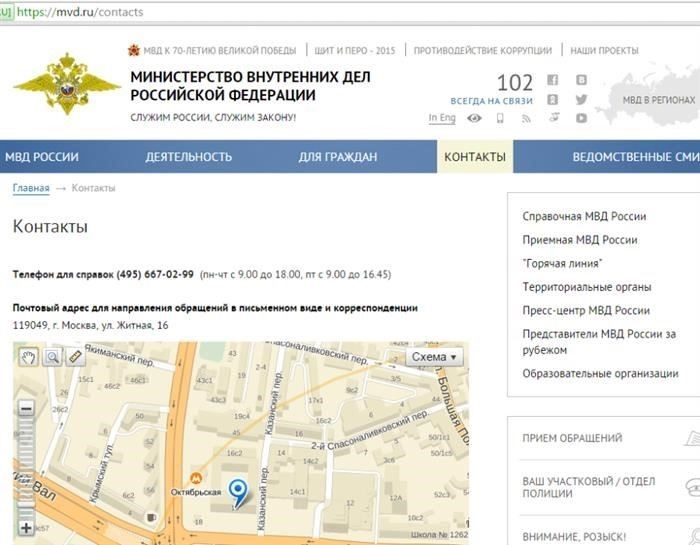Switch site language via In Eng
Screen dimensions: 700x545
point(442,118)
